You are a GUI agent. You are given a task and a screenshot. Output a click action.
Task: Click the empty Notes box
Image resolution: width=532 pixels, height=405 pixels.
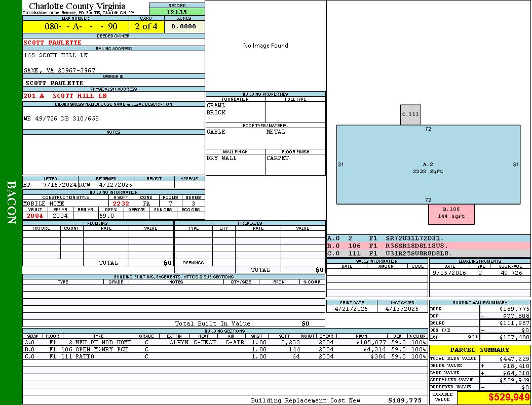pos(113,154)
